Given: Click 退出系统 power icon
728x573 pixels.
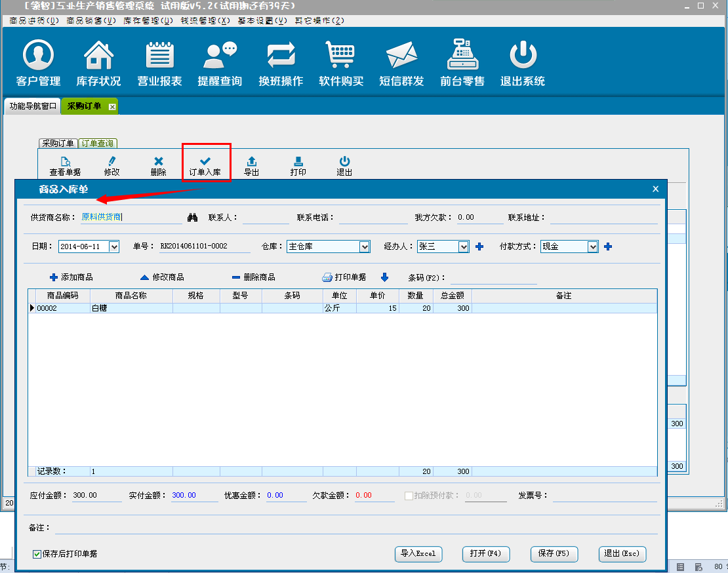Looking at the screenshot, I should click(523, 56).
